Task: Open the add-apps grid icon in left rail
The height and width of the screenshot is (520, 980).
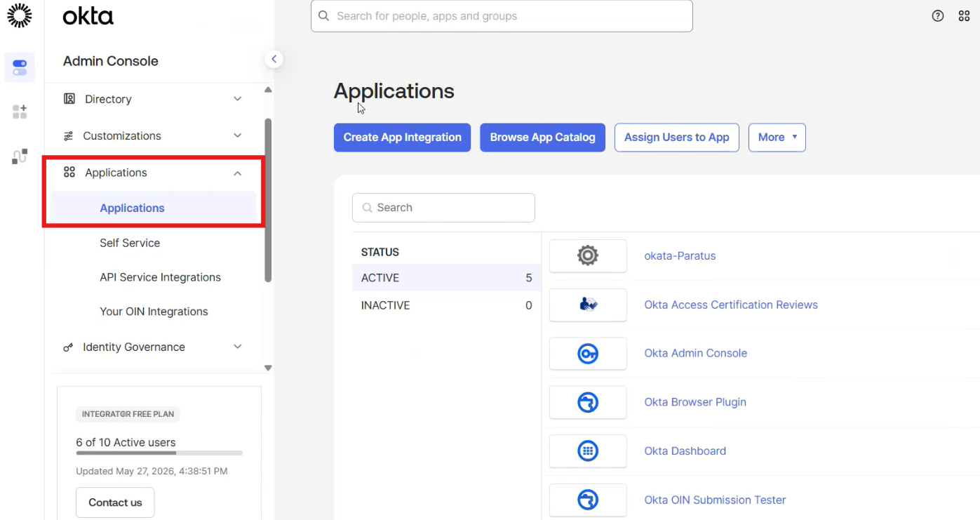Action: click(x=20, y=112)
